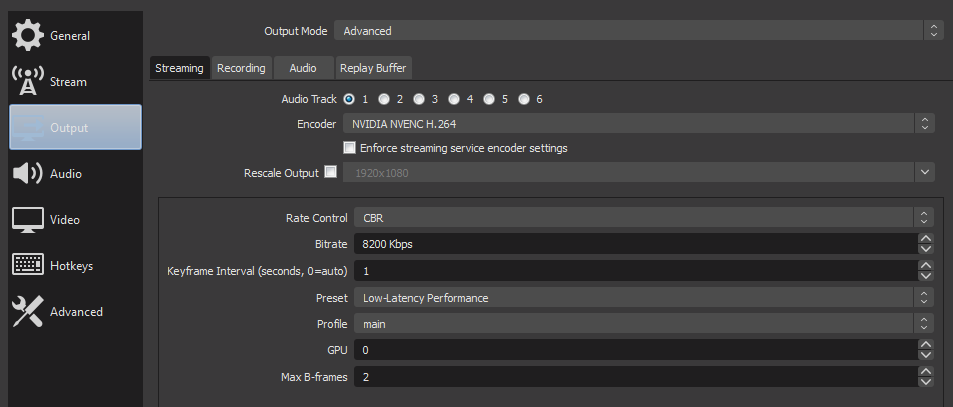The width and height of the screenshot is (953, 407).
Task: Select audio track 1
Action: click(349, 99)
